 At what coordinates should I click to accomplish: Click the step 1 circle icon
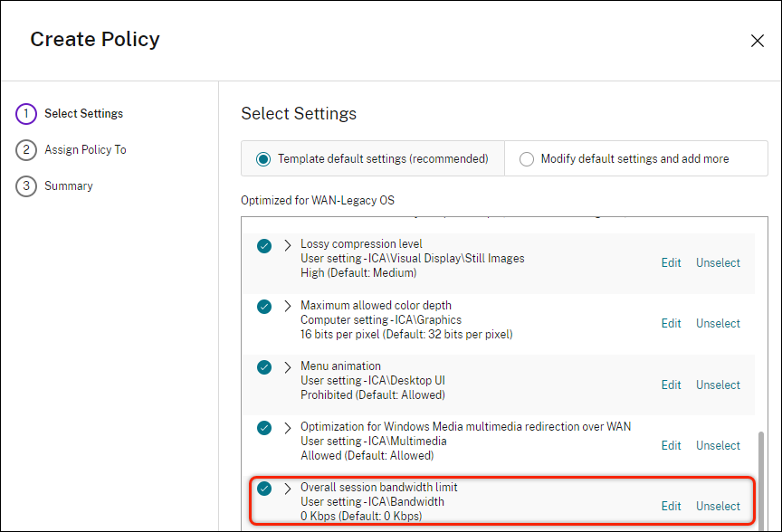coord(25,113)
